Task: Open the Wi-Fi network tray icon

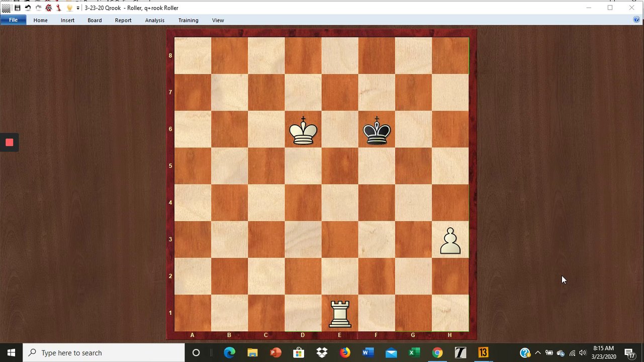Action: click(572, 353)
